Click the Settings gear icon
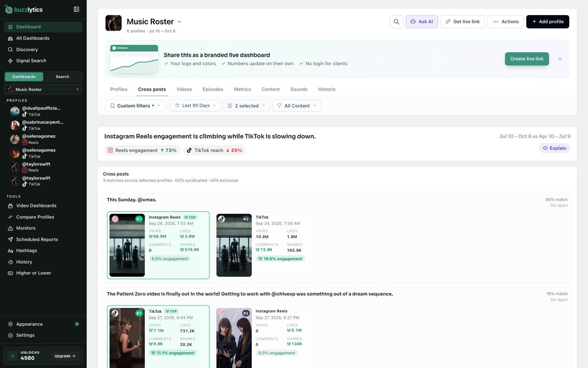The width and height of the screenshot is (588, 368). [x=11, y=335]
